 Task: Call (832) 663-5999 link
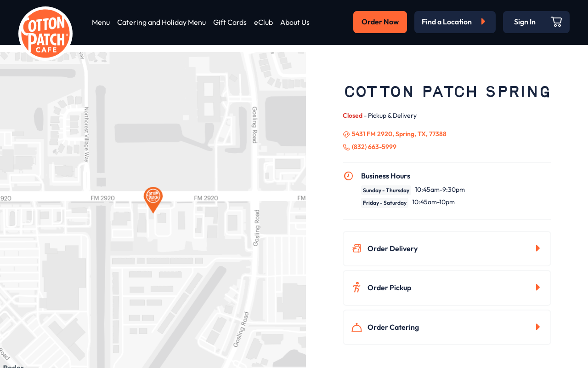point(374,147)
